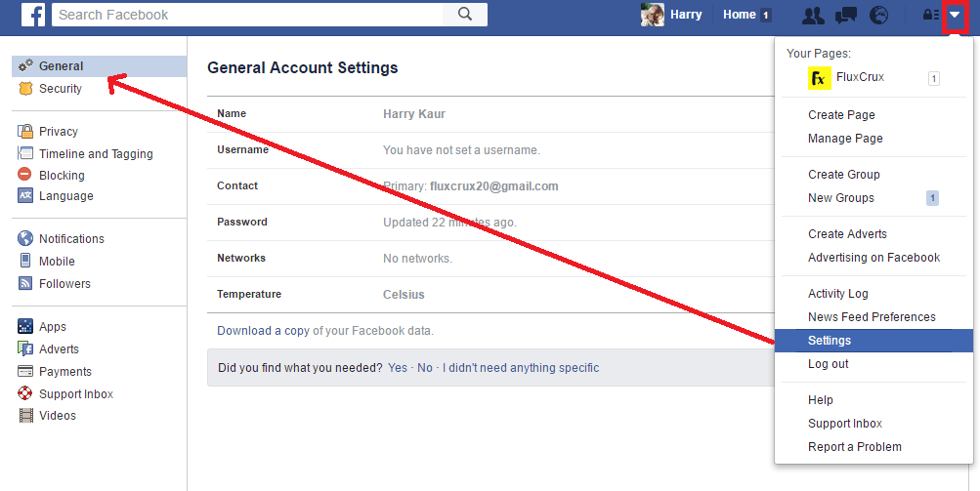Screen dimensions: 980x491
Task: Select Settings in the dropdown menu
Action: coord(830,341)
